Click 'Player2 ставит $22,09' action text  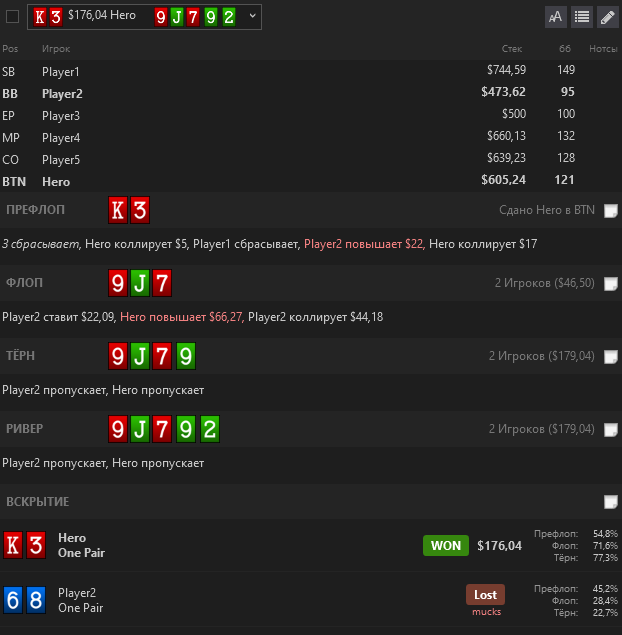coord(59,317)
